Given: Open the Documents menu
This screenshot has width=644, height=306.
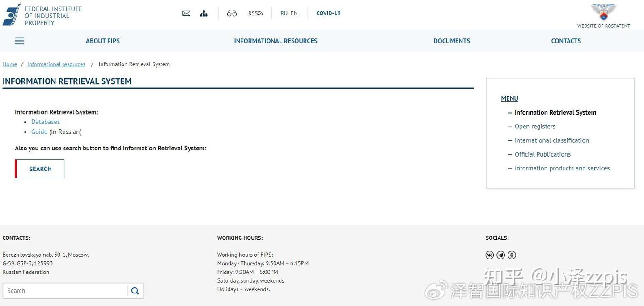Looking at the screenshot, I should (x=452, y=41).
